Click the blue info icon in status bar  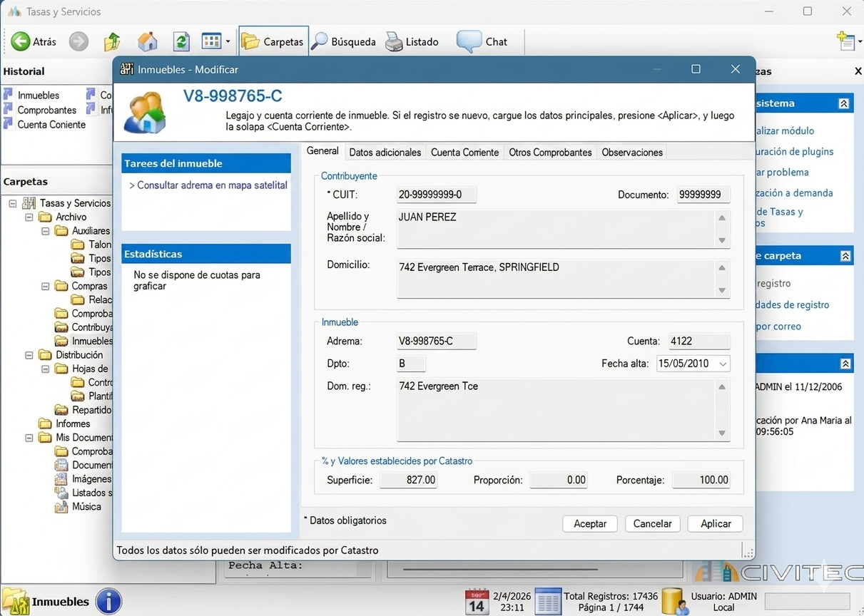tap(108, 601)
